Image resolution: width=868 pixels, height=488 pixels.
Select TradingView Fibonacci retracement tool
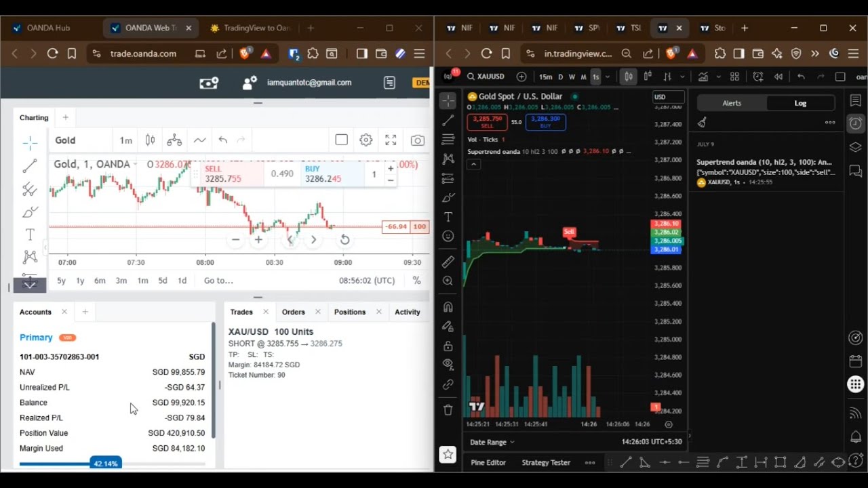tap(448, 140)
